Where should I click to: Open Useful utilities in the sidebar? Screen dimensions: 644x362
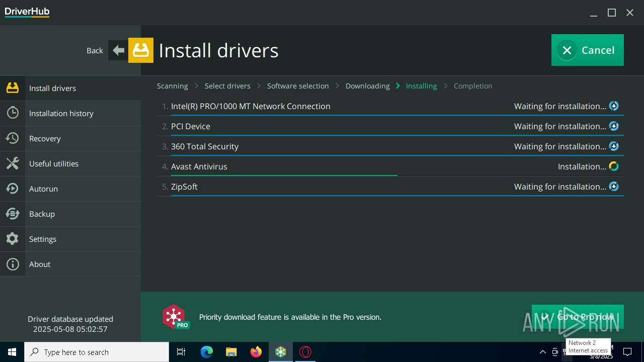tap(70, 163)
